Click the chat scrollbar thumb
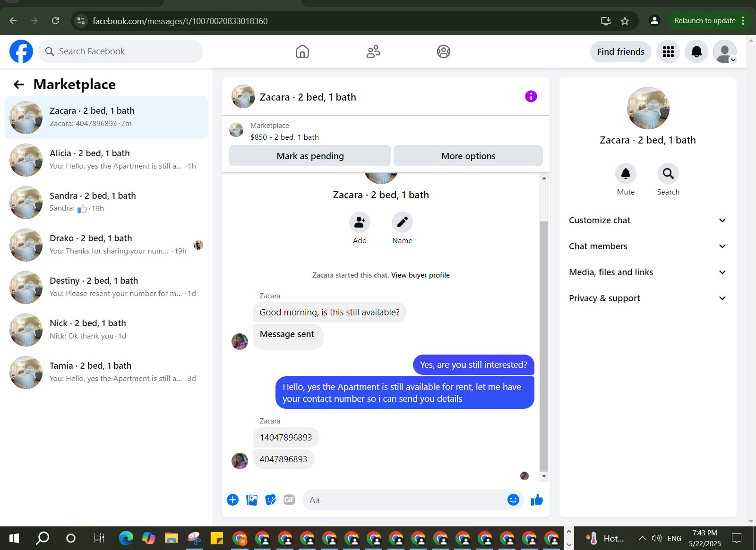Image resolution: width=756 pixels, height=550 pixels. click(544, 346)
